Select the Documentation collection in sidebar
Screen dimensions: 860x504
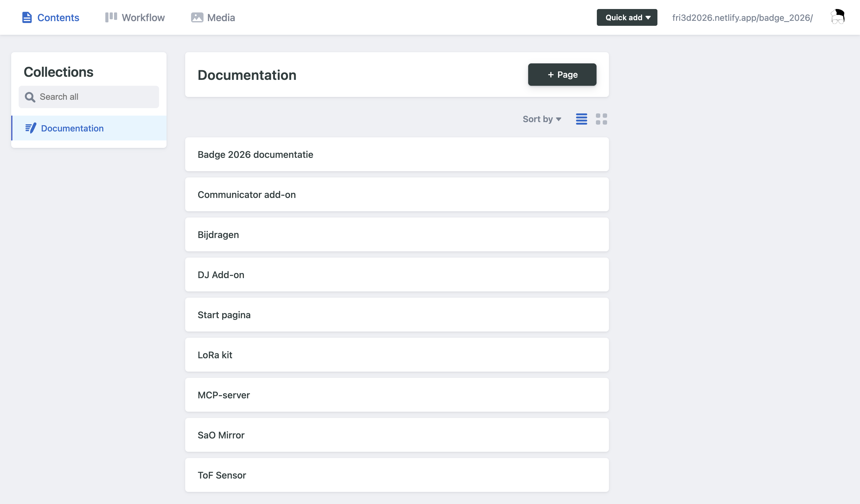89,128
